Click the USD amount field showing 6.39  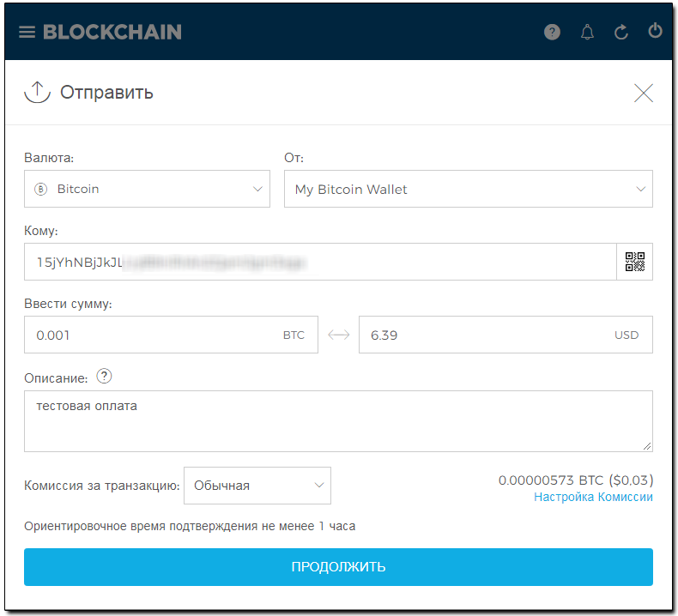[505, 335]
